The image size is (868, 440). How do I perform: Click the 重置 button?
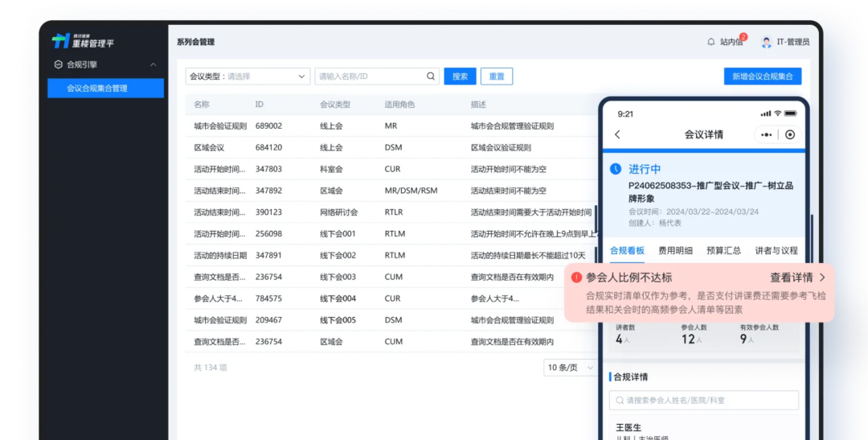point(497,76)
